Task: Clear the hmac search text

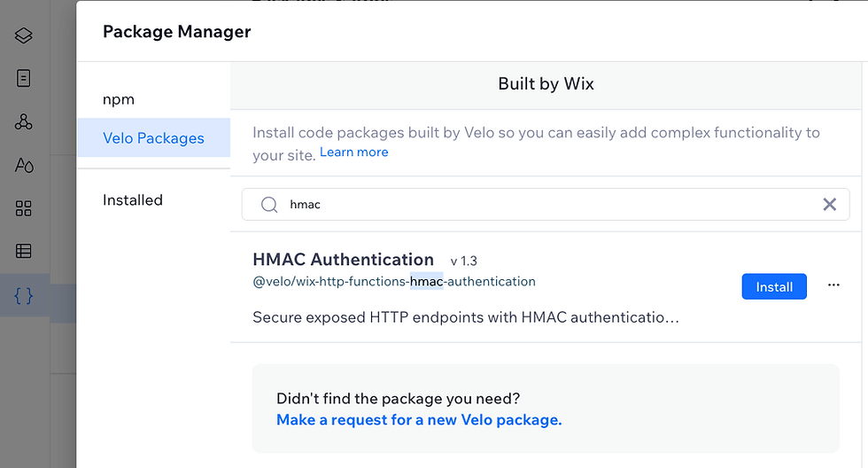Action: click(x=829, y=205)
